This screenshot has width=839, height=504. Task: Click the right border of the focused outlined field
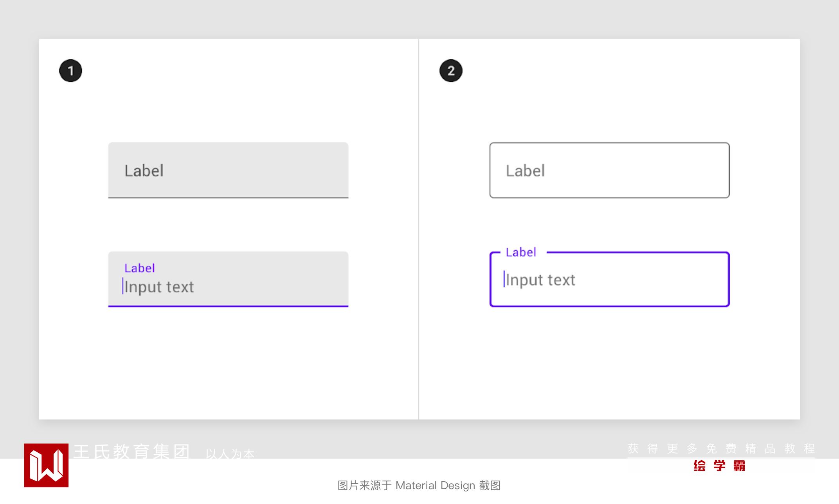[x=729, y=279]
